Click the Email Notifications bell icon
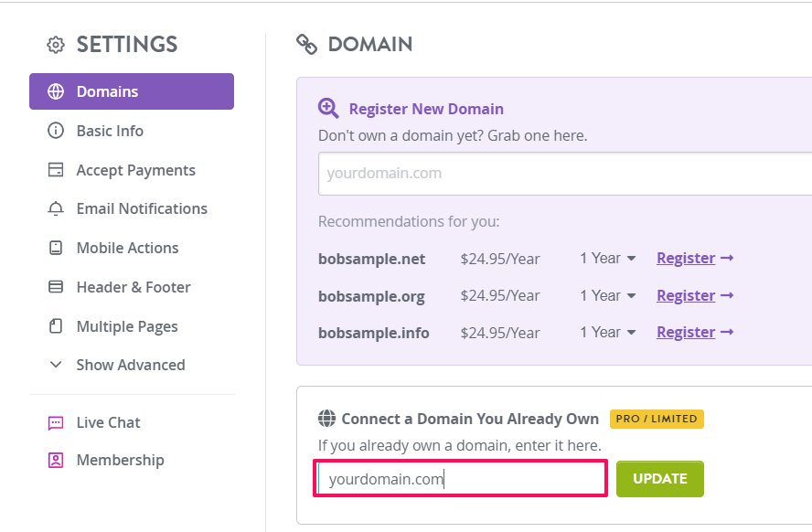The width and height of the screenshot is (812, 532). tap(56, 208)
